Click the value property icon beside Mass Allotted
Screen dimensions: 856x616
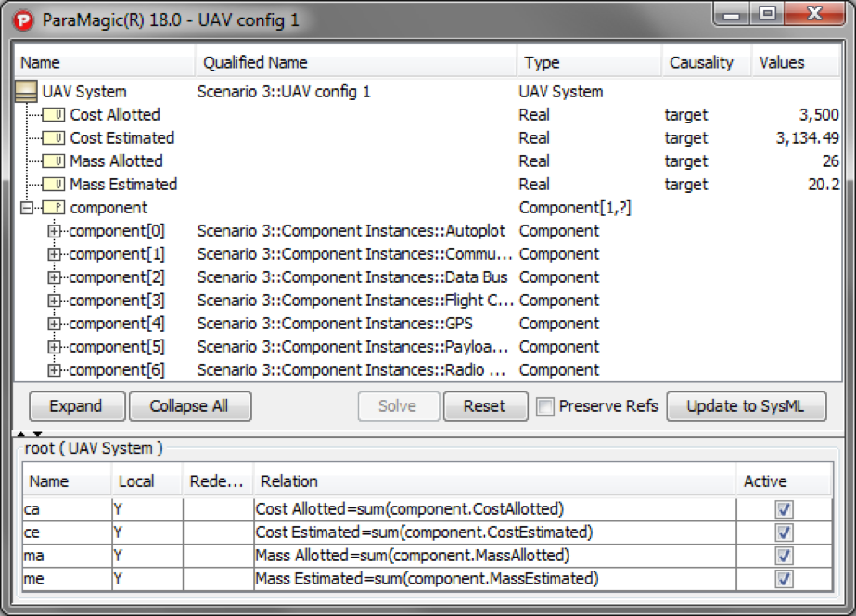coord(55,160)
